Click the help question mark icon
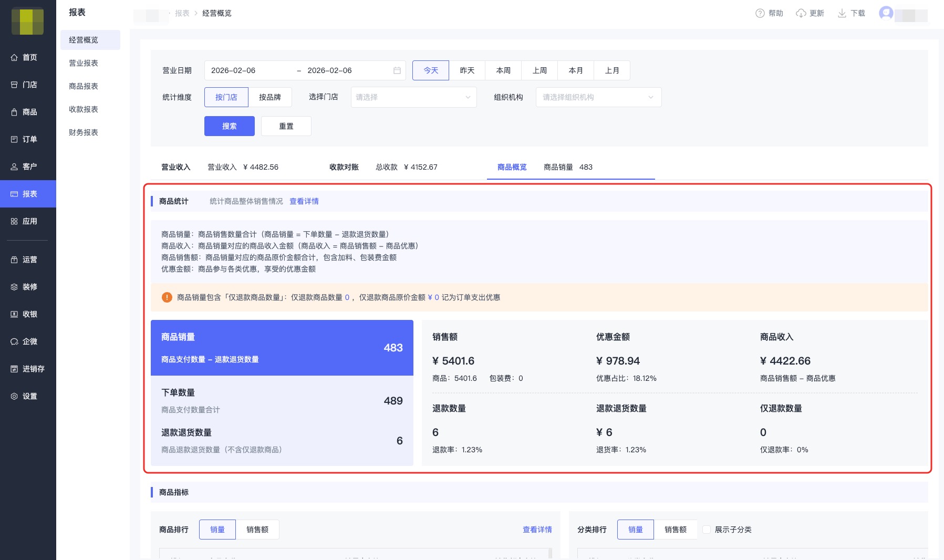944x560 pixels. click(x=760, y=13)
